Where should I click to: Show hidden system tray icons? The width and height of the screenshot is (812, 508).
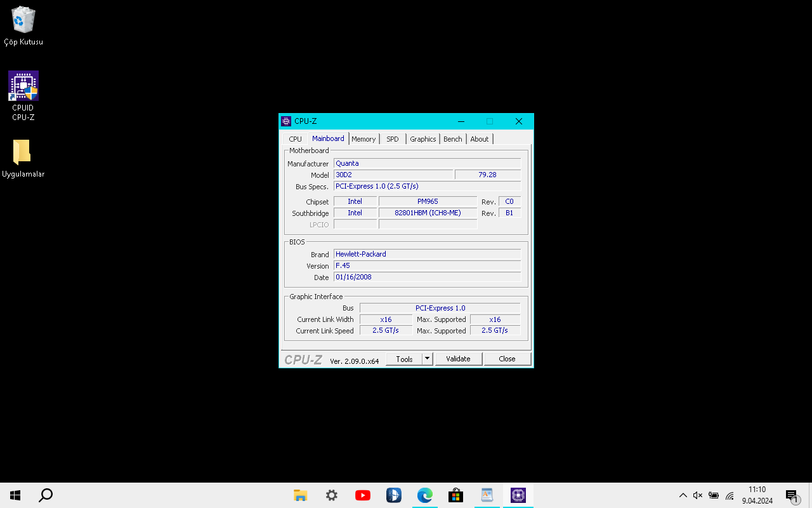683,495
